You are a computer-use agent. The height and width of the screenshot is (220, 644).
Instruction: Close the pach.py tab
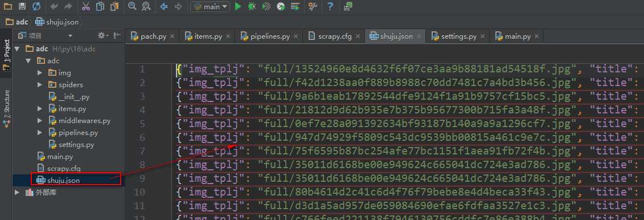tap(172, 36)
